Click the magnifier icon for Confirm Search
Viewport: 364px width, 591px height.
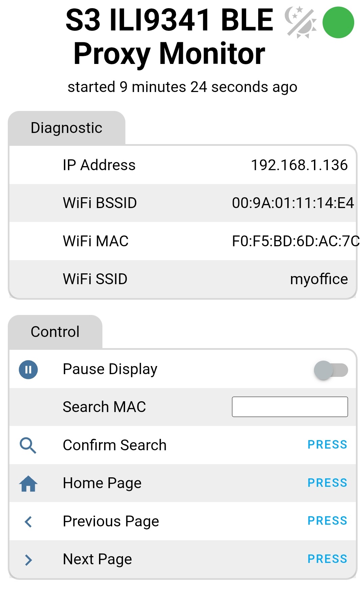tap(28, 445)
